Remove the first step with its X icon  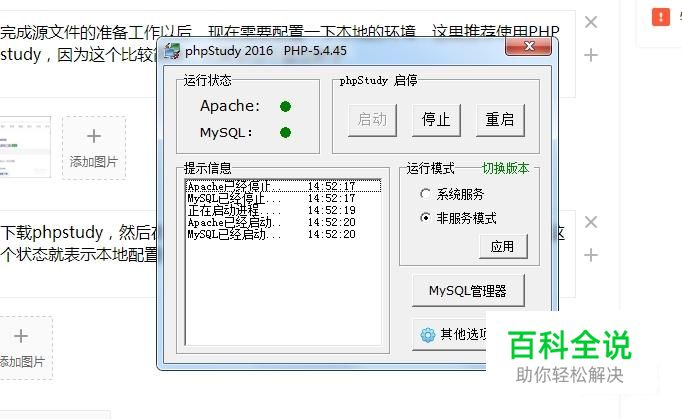coord(591,22)
